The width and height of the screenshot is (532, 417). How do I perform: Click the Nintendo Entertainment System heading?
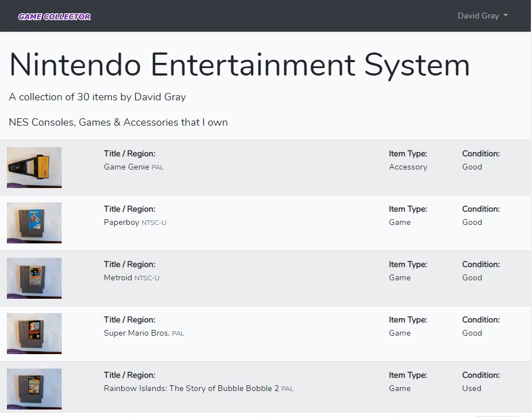pyautogui.click(x=239, y=65)
